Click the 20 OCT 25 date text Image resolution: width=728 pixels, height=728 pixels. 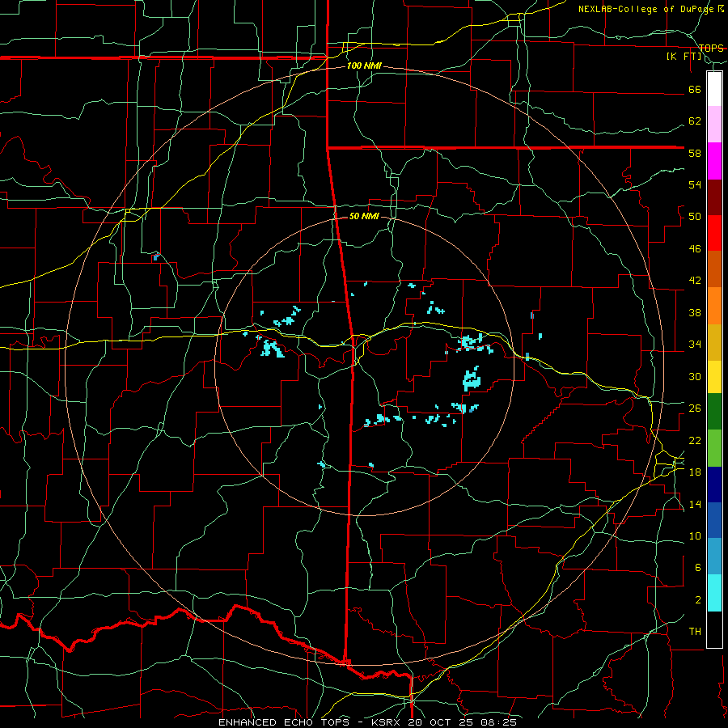(442, 722)
